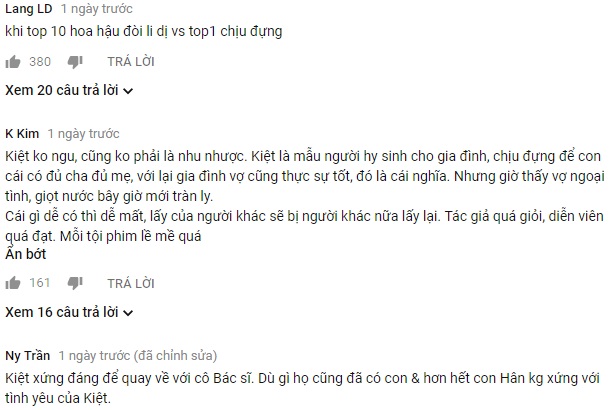Image resolution: width=616 pixels, height=410 pixels.
Task: Dislike Lang LD's comment with thumbs down
Action: point(75,62)
